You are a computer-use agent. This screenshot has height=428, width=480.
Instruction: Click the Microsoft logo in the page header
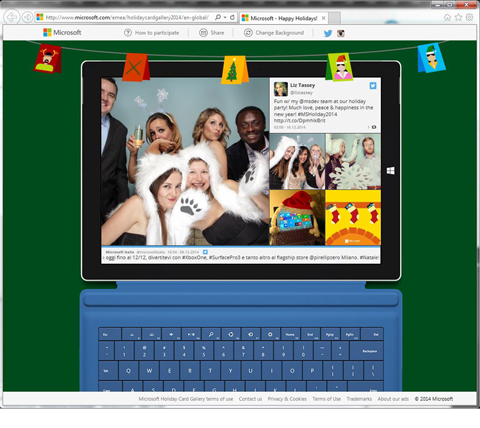(62, 33)
